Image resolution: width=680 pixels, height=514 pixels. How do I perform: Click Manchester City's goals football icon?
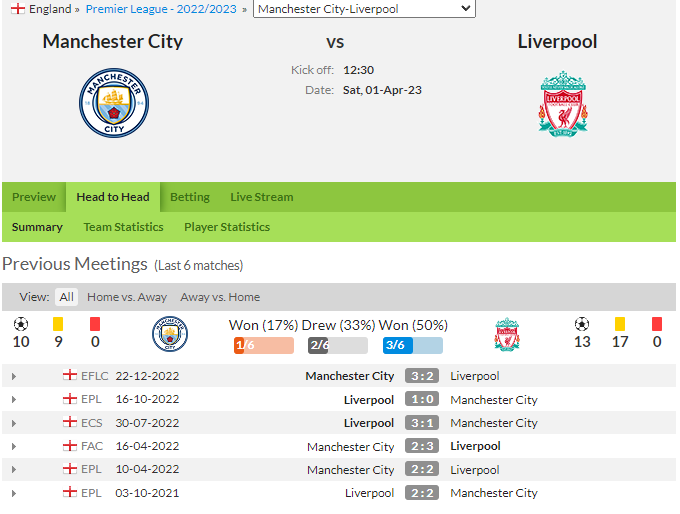[x=21, y=324]
